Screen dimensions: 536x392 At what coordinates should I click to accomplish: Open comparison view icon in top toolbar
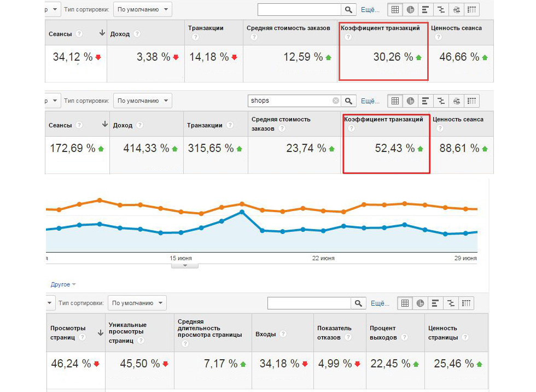[x=441, y=10]
